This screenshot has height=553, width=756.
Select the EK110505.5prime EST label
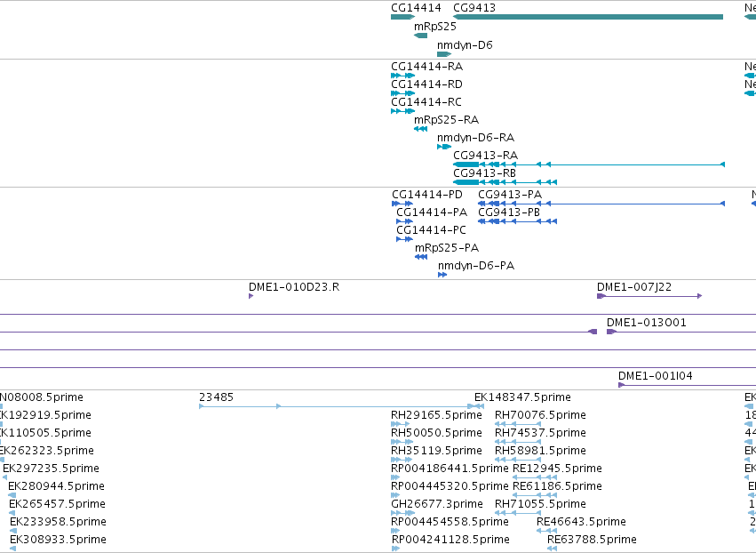coord(45,433)
